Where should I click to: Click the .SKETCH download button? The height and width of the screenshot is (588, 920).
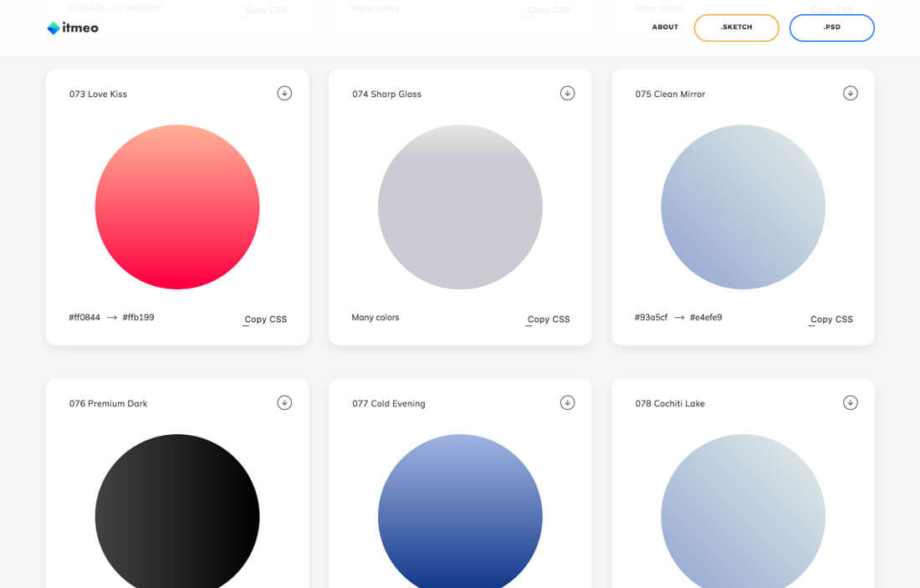[x=736, y=28]
